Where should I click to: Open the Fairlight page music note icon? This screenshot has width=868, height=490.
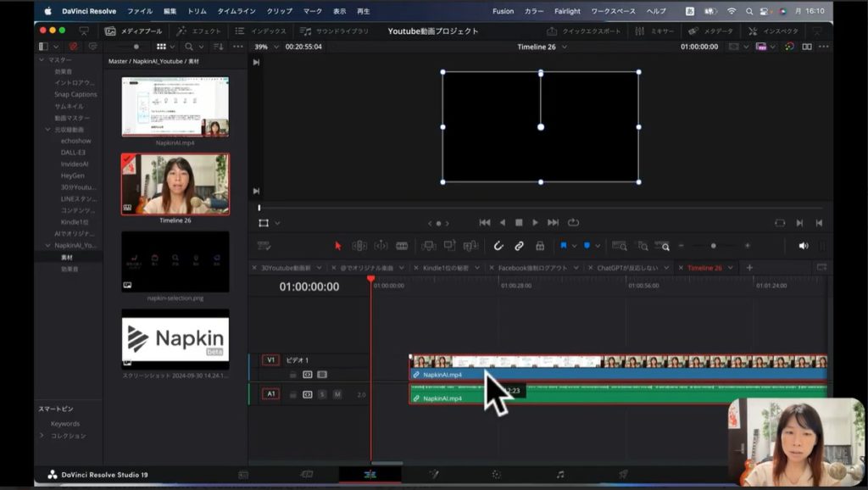[560, 475]
